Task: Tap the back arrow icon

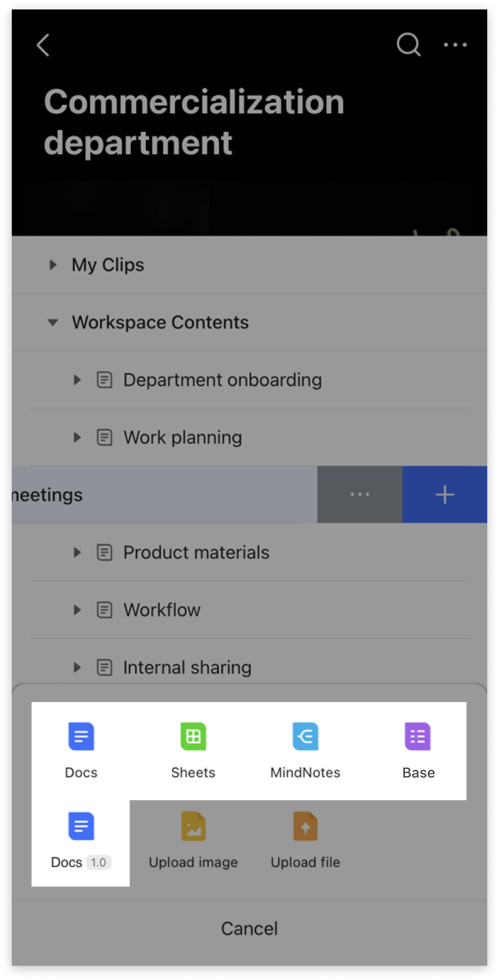Action: 43,45
